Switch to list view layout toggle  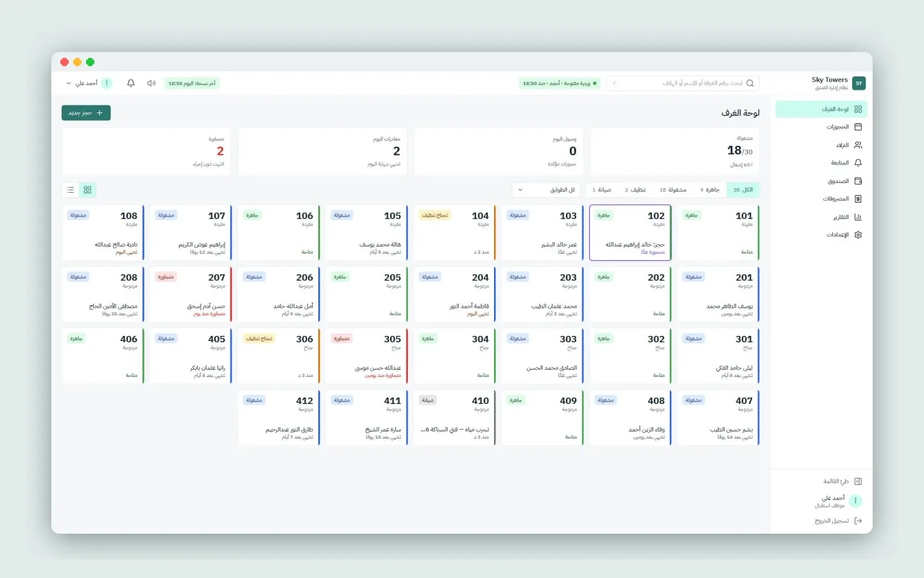[71, 190]
